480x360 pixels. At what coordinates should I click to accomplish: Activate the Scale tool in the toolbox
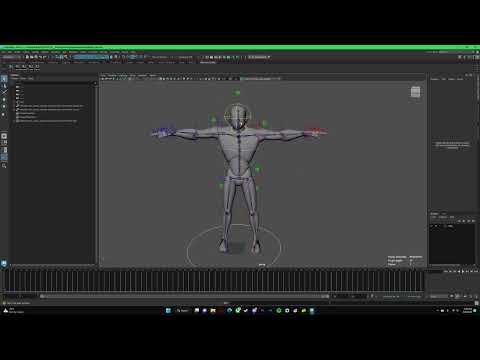4,114
